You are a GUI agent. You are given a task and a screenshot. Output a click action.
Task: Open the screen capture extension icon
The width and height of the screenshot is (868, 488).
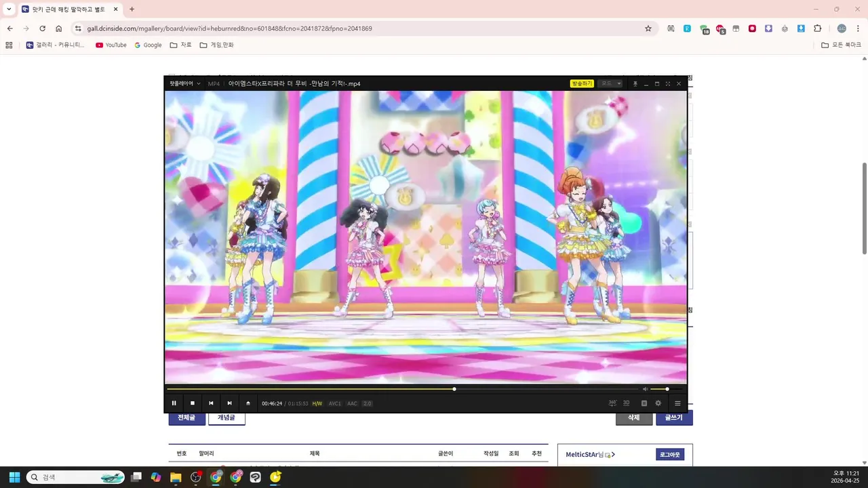[x=671, y=28]
